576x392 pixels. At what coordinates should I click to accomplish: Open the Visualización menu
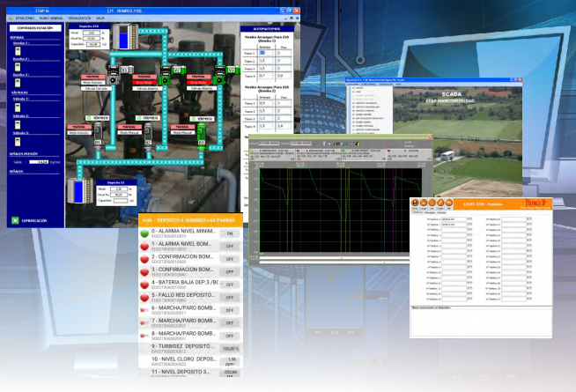point(79,18)
